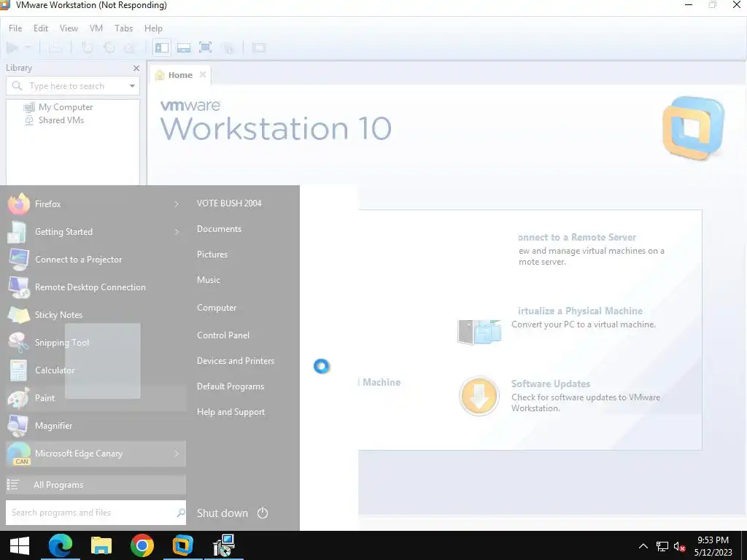Screen dimensions: 747x560
Task: Open Magnifier from Start menu
Action: [x=96, y=426]
